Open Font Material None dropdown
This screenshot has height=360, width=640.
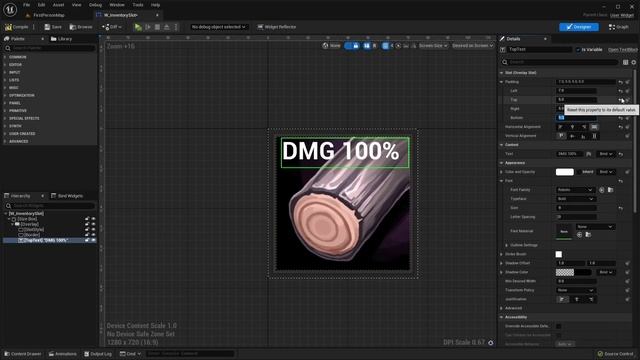[595, 227]
